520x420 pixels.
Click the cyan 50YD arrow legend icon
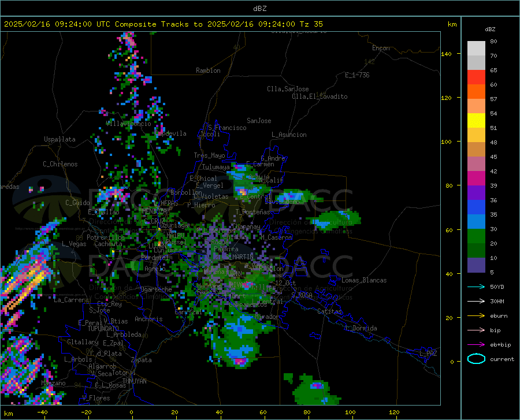[476, 287]
